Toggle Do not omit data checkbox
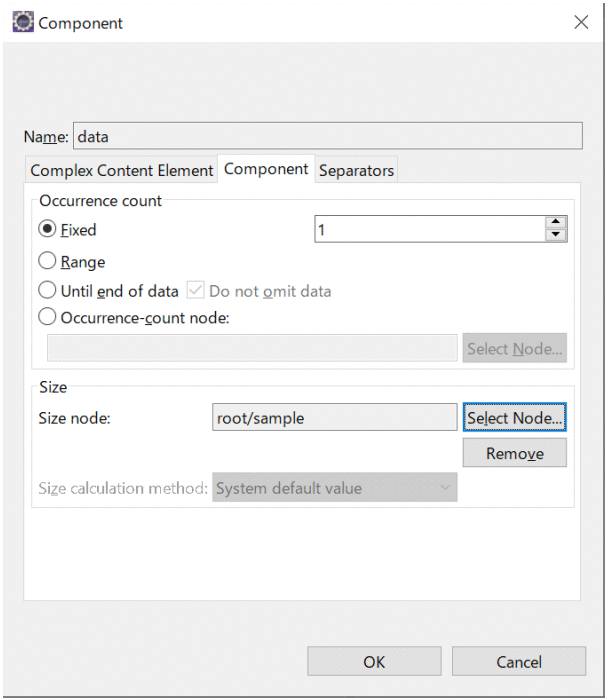 [195, 291]
